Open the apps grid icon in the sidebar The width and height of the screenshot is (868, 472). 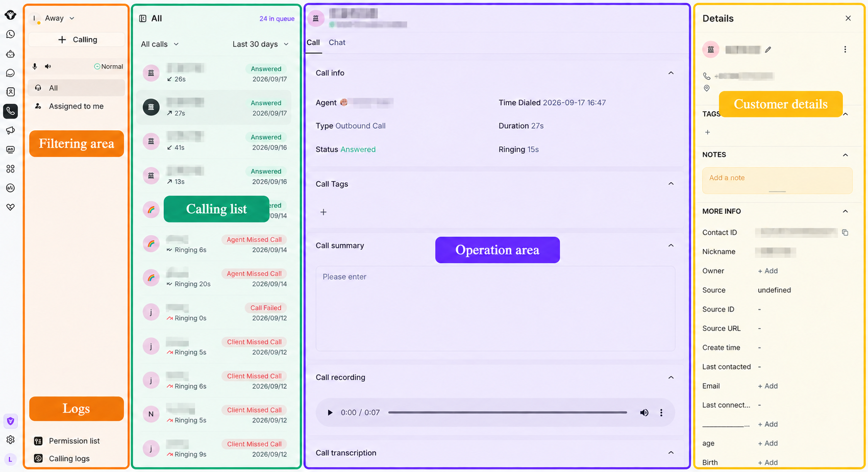tap(10, 169)
